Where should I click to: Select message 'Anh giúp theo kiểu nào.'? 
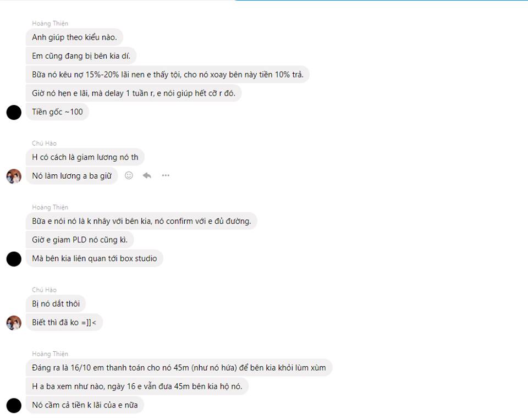pos(74,37)
